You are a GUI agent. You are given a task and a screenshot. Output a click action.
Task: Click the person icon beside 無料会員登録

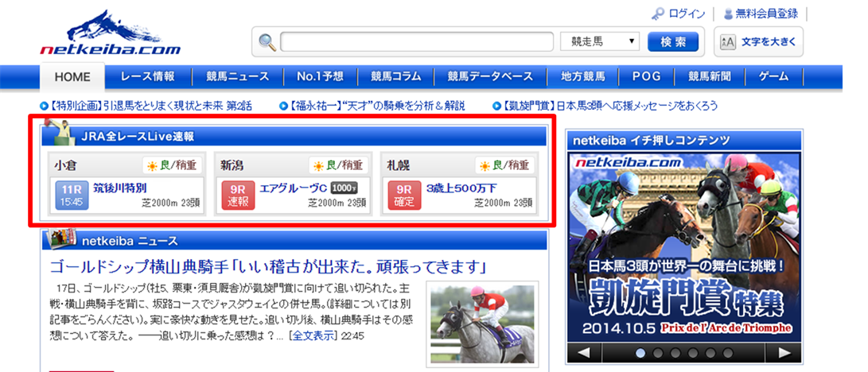[729, 14]
